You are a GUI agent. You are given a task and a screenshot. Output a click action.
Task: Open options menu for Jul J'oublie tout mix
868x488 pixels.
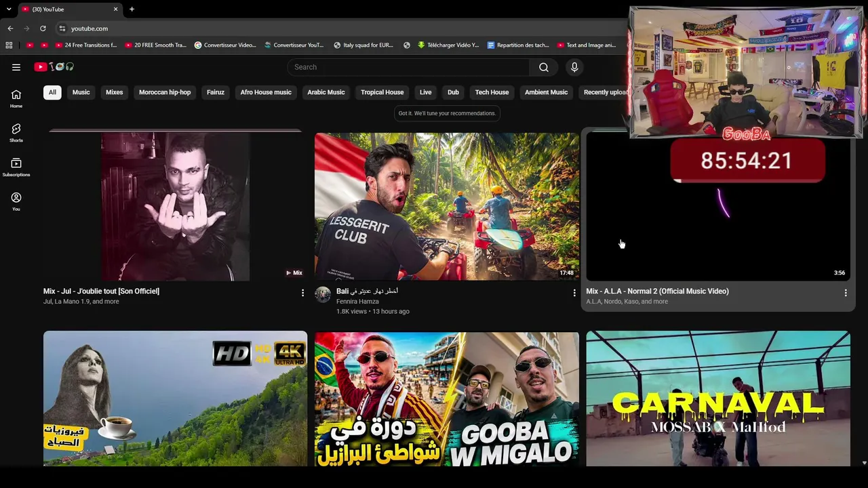pos(302,293)
